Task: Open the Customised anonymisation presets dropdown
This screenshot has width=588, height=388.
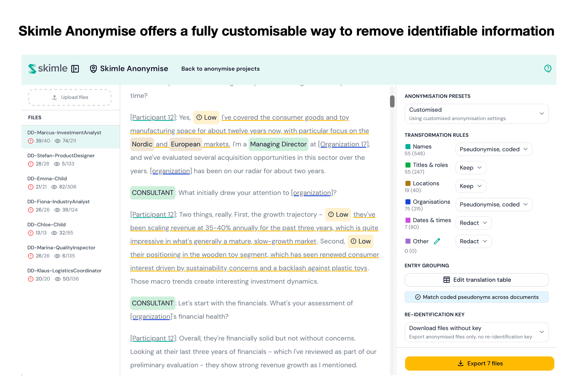Action: (476, 114)
